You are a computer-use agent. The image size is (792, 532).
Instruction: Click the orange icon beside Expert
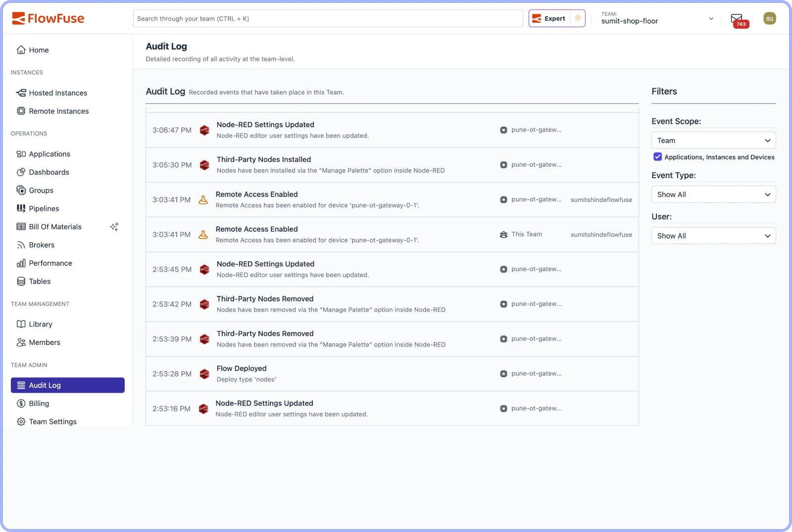click(578, 18)
